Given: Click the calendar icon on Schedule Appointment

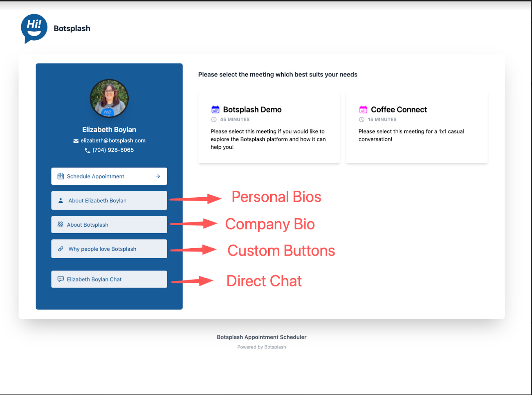Looking at the screenshot, I should click(x=61, y=176).
